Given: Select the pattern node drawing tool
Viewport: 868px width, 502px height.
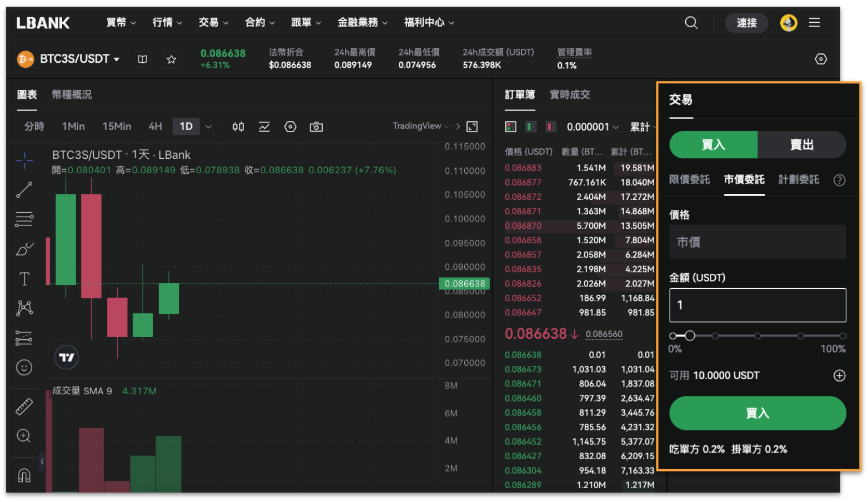Looking at the screenshot, I should tap(24, 308).
